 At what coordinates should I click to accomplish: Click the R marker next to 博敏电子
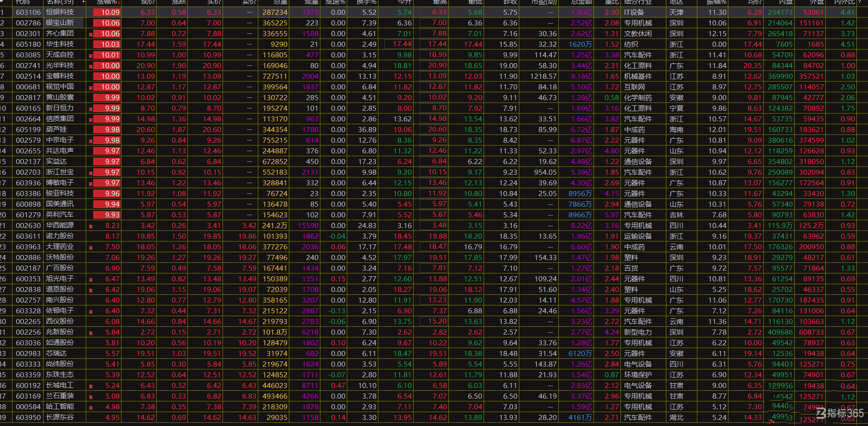pyautogui.click(x=91, y=184)
